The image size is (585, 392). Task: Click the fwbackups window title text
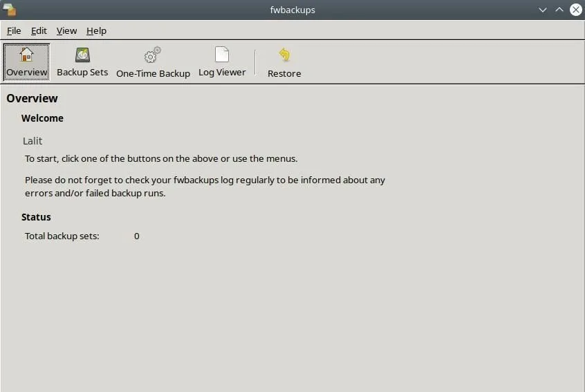tap(292, 10)
